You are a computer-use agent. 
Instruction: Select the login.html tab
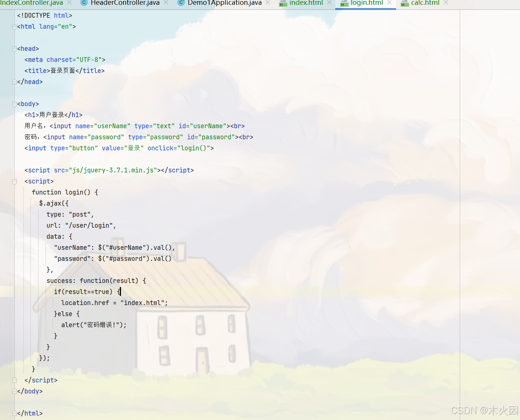pos(367,3)
